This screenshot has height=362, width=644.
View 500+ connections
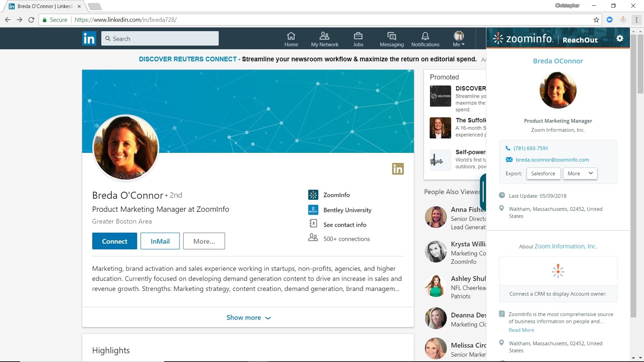point(346,239)
